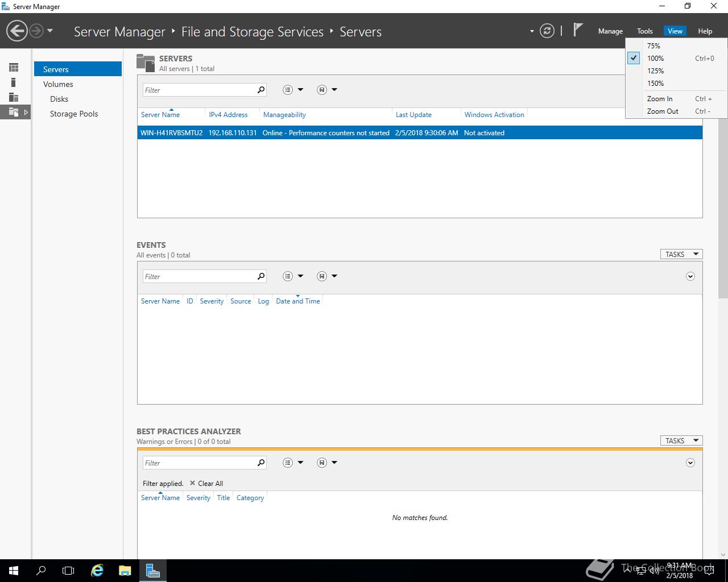Image resolution: width=728 pixels, height=582 pixels.
Task: Click Not activated cell in server row
Action: coord(484,132)
